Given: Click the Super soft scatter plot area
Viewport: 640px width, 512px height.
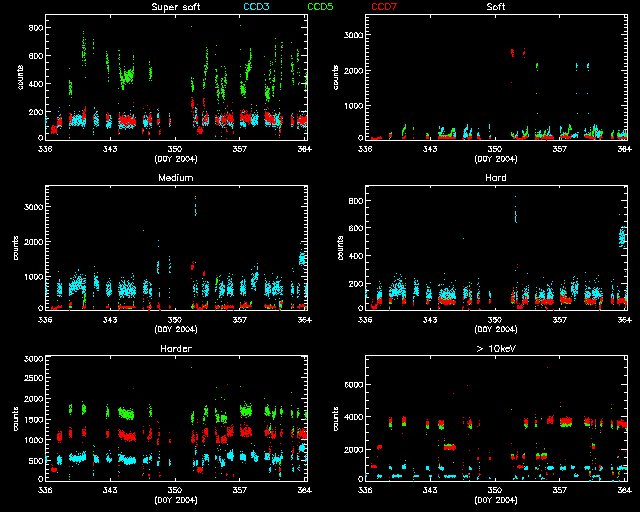Looking at the screenshot, I should [176, 77].
